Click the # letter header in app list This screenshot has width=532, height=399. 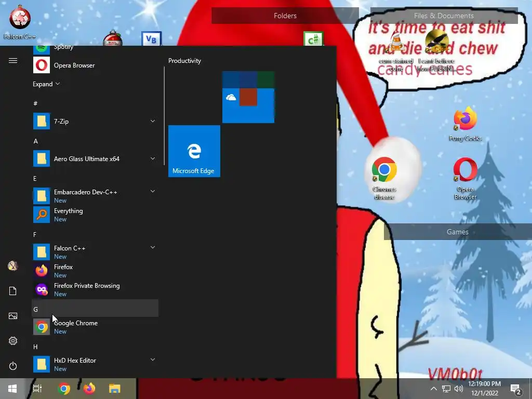click(95, 103)
